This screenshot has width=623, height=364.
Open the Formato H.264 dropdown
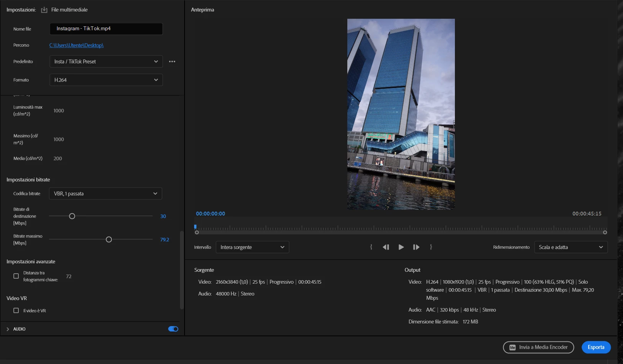coord(106,80)
